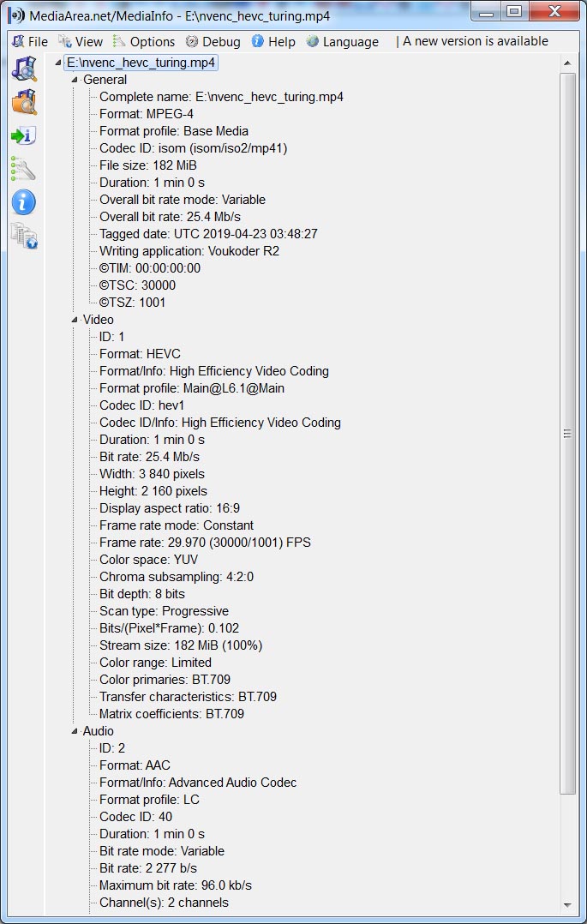Select 'Color range: Limited' row
This screenshot has width=587, height=924.
coord(156,662)
